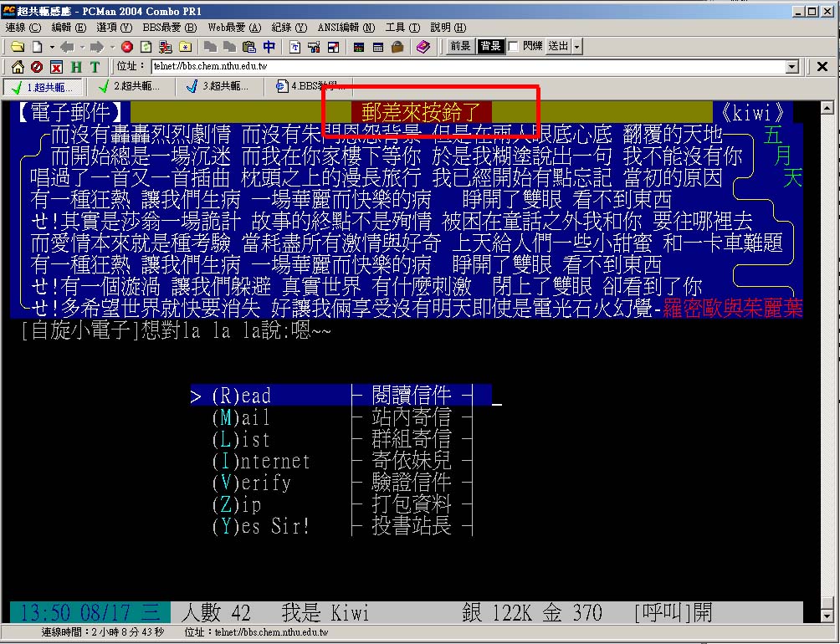Viewport: 840px width, 644px height.
Task: Click the paste clipboard icon
Action: click(248, 47)
